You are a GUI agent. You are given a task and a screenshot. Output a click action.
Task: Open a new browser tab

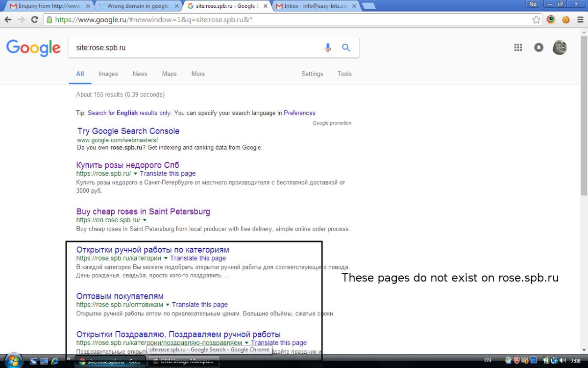click(x=368, y=6)
